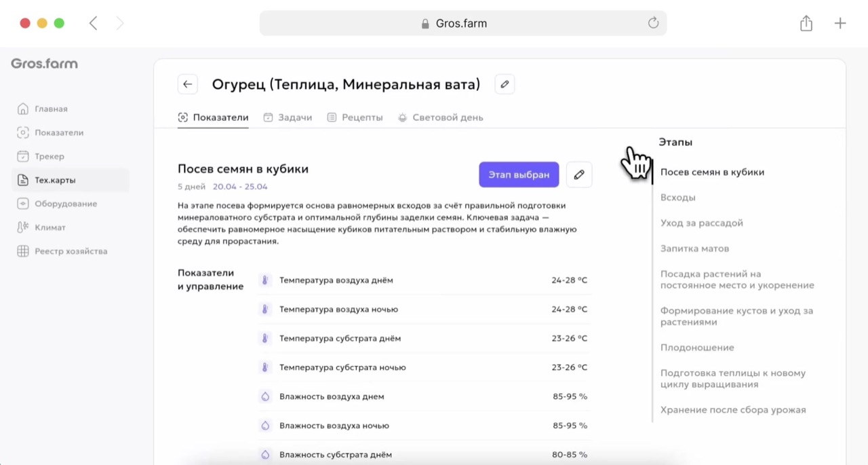Viewport: 868px width, 465px height.
Task: Click droplet icon for Влажность субстрата днём
Action: coord(265,455)
